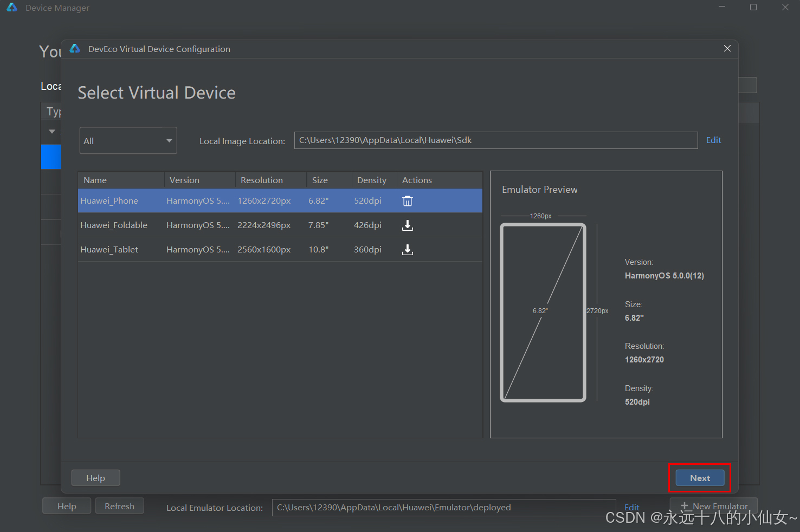Minimize the Device Manager window
This screenshot has height=532, width=800.
pyautogui.click(x=722, y=7)
